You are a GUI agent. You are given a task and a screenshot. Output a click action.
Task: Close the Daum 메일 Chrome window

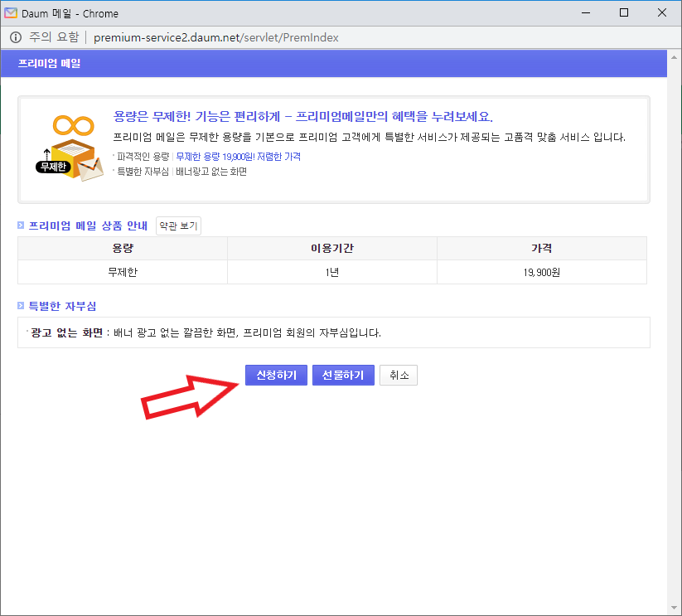point(662,12)
